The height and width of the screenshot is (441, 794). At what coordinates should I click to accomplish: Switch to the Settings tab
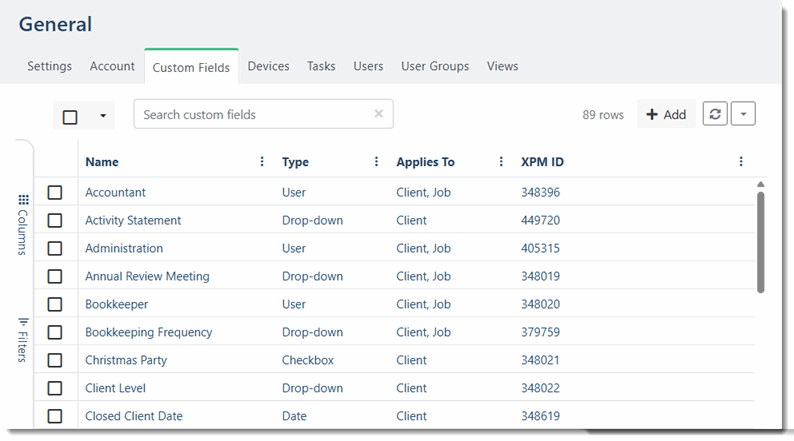[50, 66]
